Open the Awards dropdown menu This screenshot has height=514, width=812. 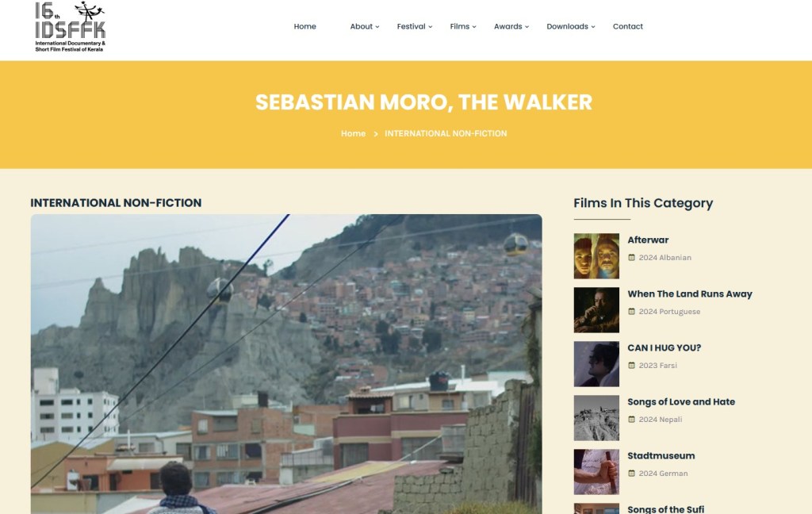coord(511,26)
